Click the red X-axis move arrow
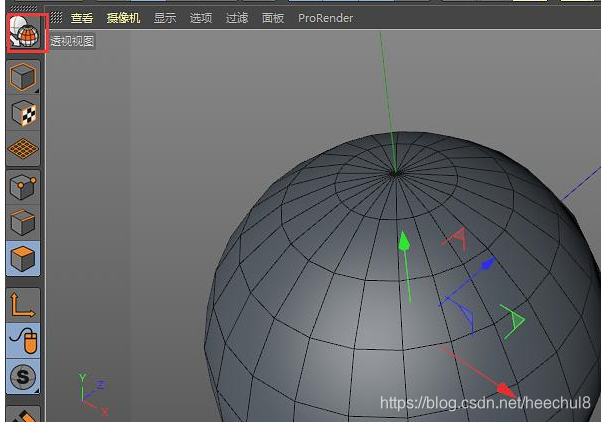The width and height of the screenshot is (601, 422). pyautogui.click(x=506, y=390)
